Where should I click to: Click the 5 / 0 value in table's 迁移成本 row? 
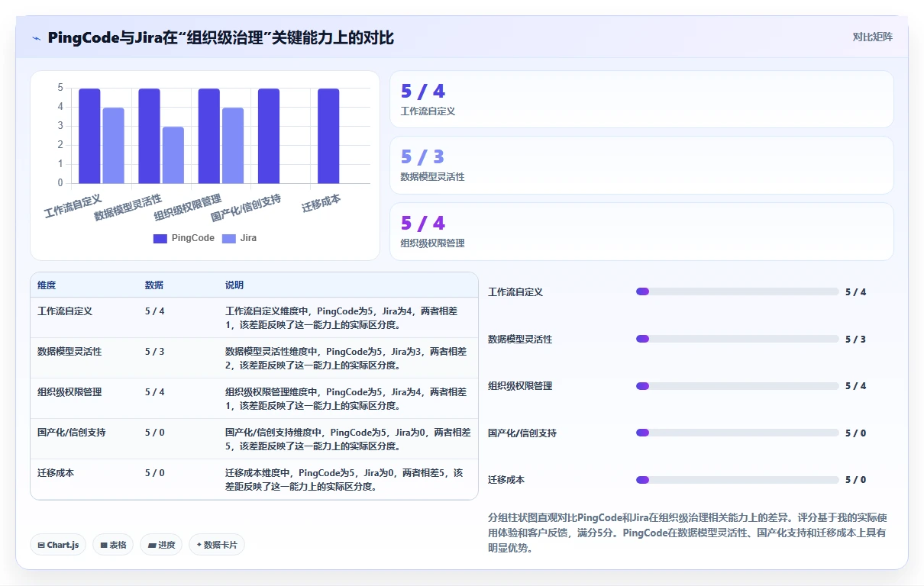155,473
